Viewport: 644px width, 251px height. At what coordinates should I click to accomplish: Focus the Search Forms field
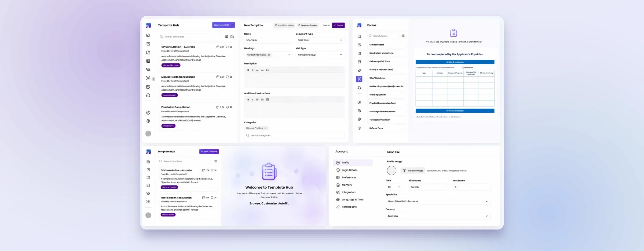tap(383, 36)
